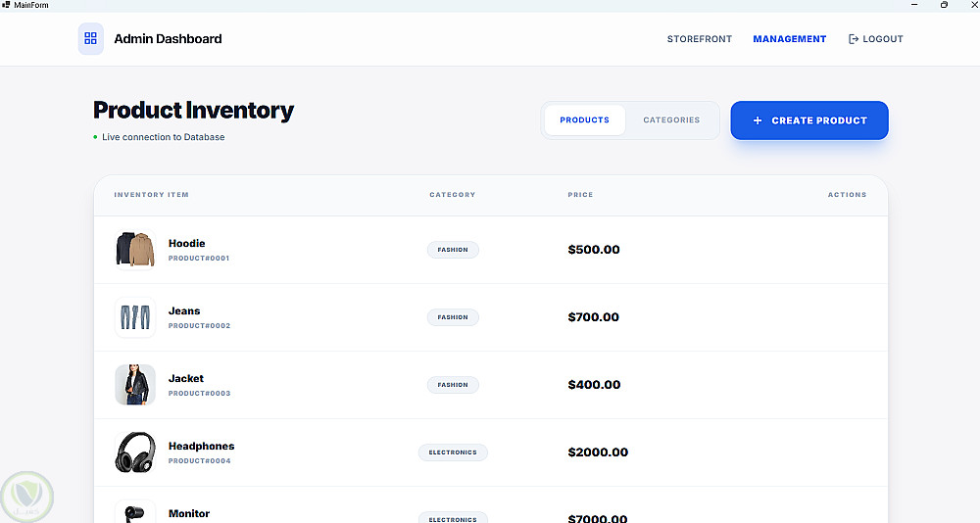The image size is (980, 523).
Task: Click the PRODUCT#0001 identifier
Action: (x=199, y=258)
